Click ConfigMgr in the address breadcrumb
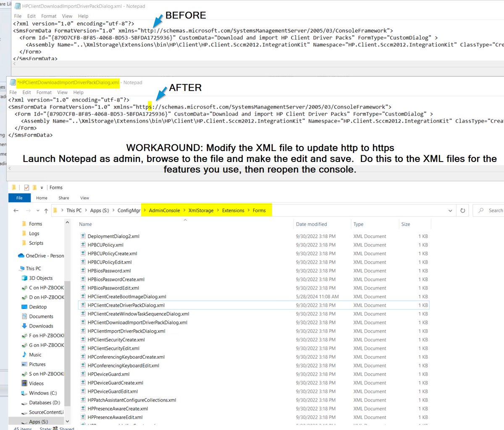504x430 pixels. [x=129, y=211]
